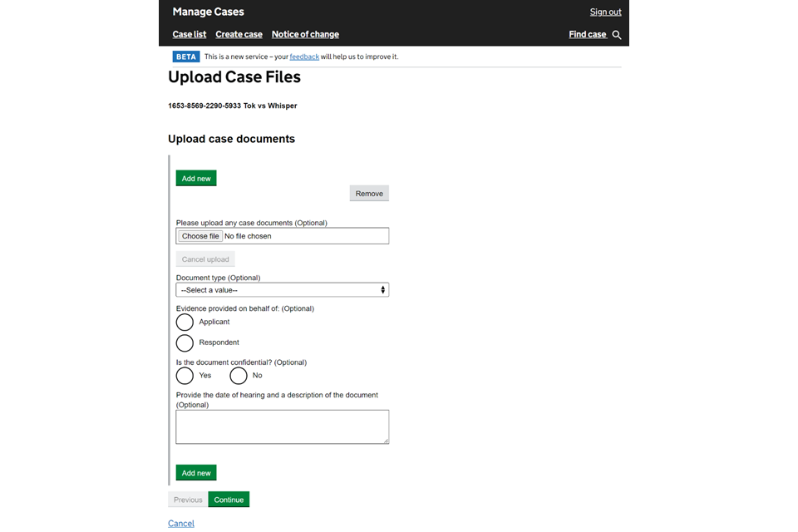798x532 pixels.
Task: Click the Cancel link at bottom
Action: (x=181, y=524)
